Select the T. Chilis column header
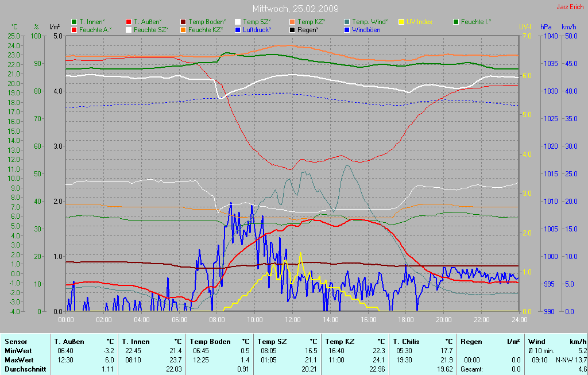Viewport: 588px width, 375px height. coord(407,342)
